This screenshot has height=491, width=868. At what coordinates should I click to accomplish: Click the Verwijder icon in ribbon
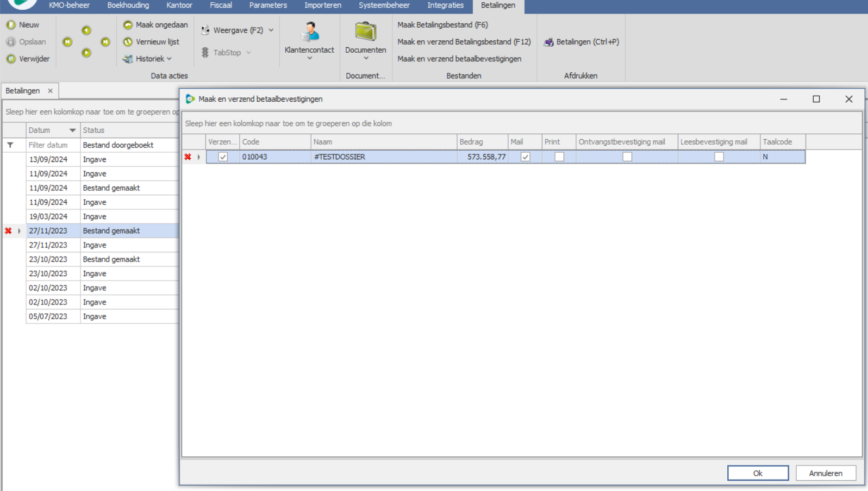coord(11,59)
